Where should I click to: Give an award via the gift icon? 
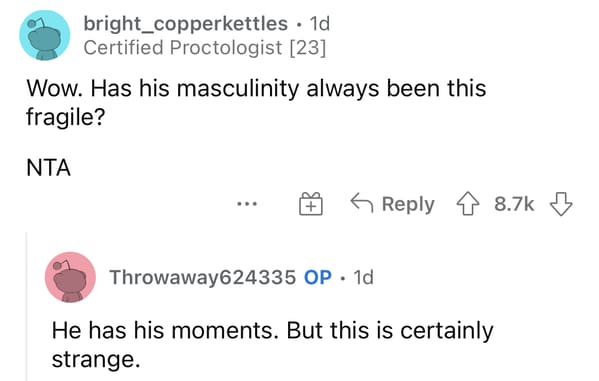[311, 204]
